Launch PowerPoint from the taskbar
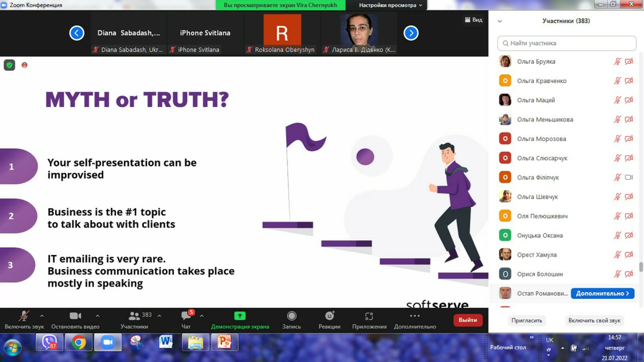This screenshot has width=644, height=362. tap(225, 343)
